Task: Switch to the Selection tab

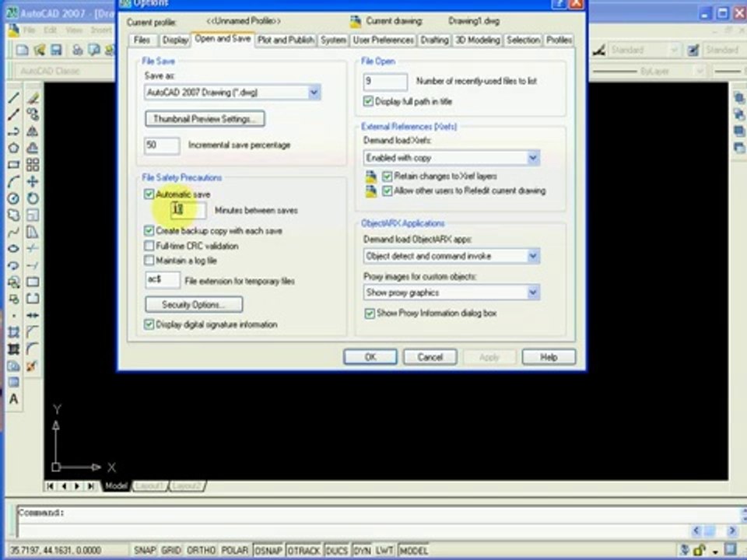Action: point(523,40)
